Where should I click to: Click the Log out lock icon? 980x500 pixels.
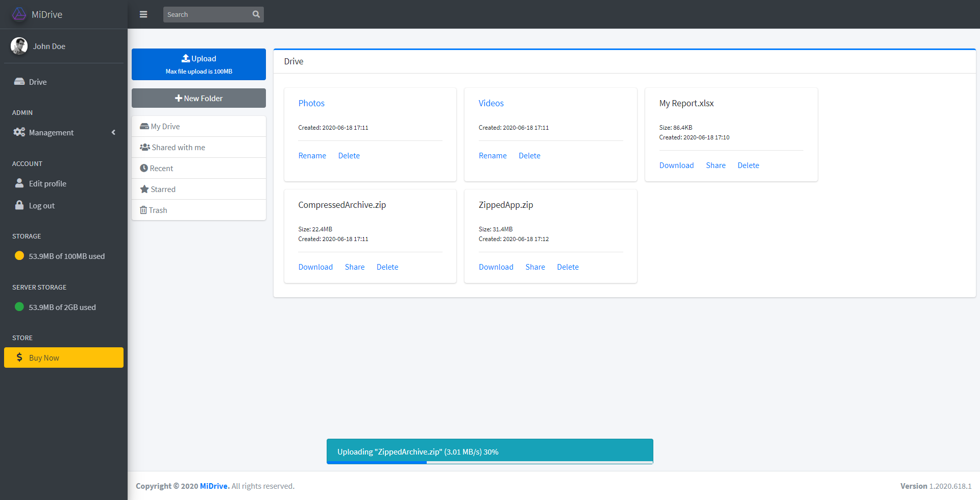19,205
